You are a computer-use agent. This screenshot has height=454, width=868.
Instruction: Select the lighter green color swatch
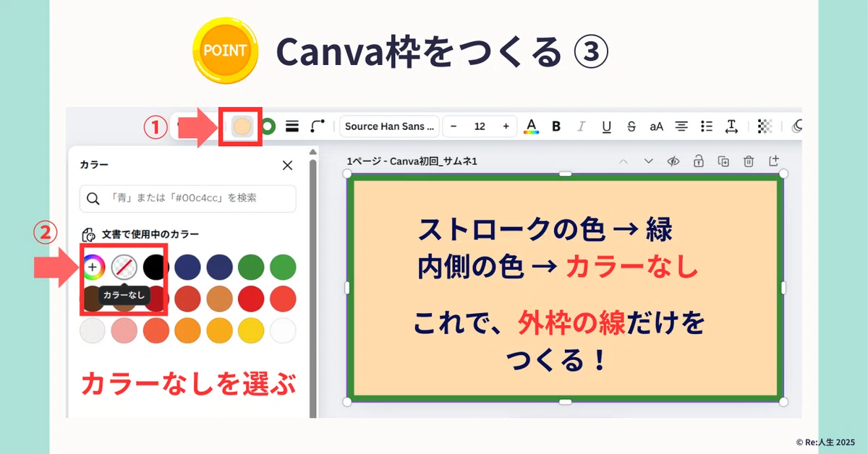(x=283, y=267)
